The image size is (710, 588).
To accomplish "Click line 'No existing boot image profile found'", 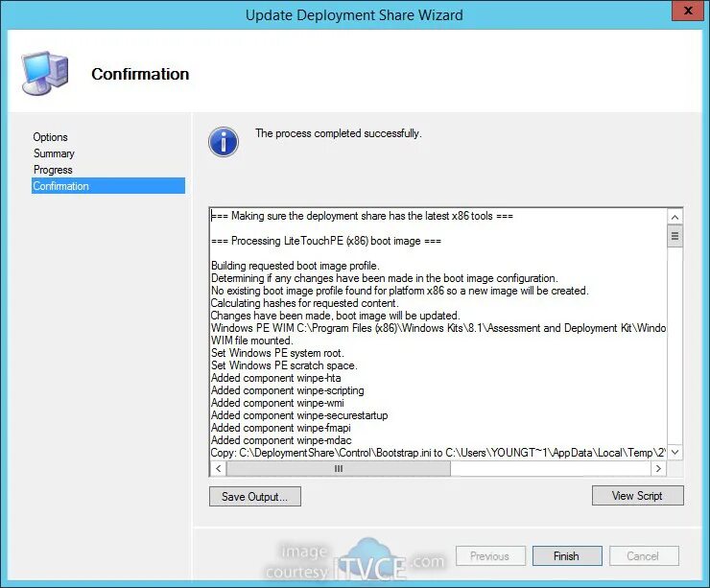I will coord(400,291).
